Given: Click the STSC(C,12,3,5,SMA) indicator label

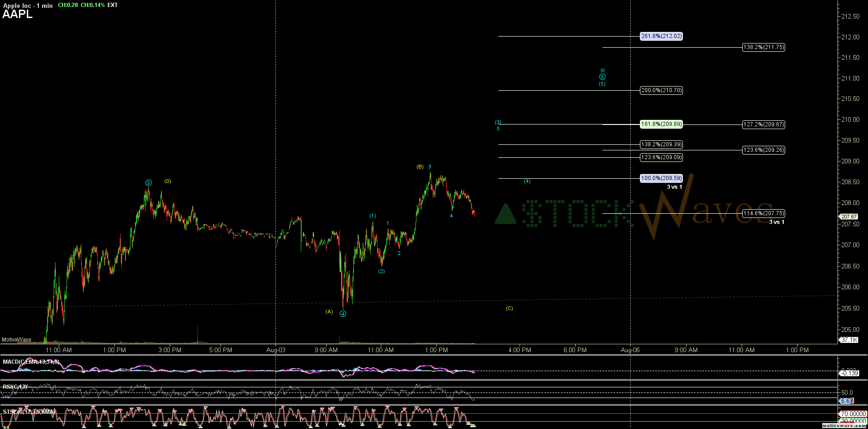Looking at the screenshot, I should (29, 411).
